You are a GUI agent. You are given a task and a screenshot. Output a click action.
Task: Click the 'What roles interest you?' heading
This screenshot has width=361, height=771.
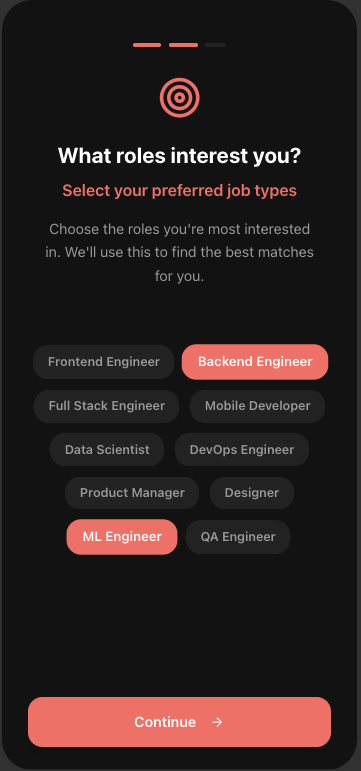(180, 156)
